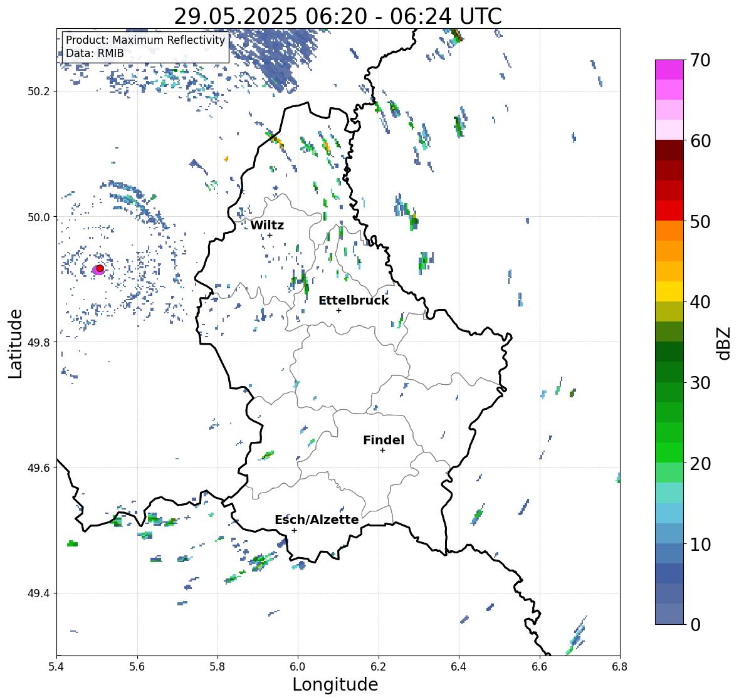Viewport: 739px width, 700px height.
Task: Click the plus marker under Ettelbruck
Action: [x=338, y=310]
